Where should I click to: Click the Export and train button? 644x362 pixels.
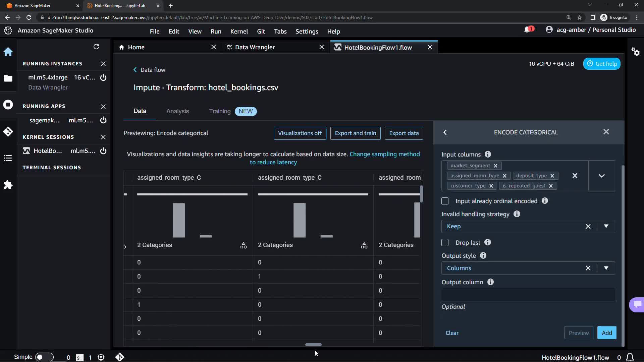[355, 133]
